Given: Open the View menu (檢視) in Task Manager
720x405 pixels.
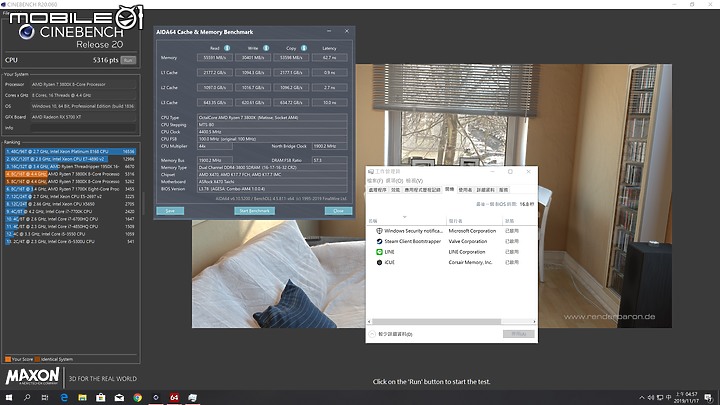Looking at the screenshot, I should pyautogui.click(x=414, y=181).
